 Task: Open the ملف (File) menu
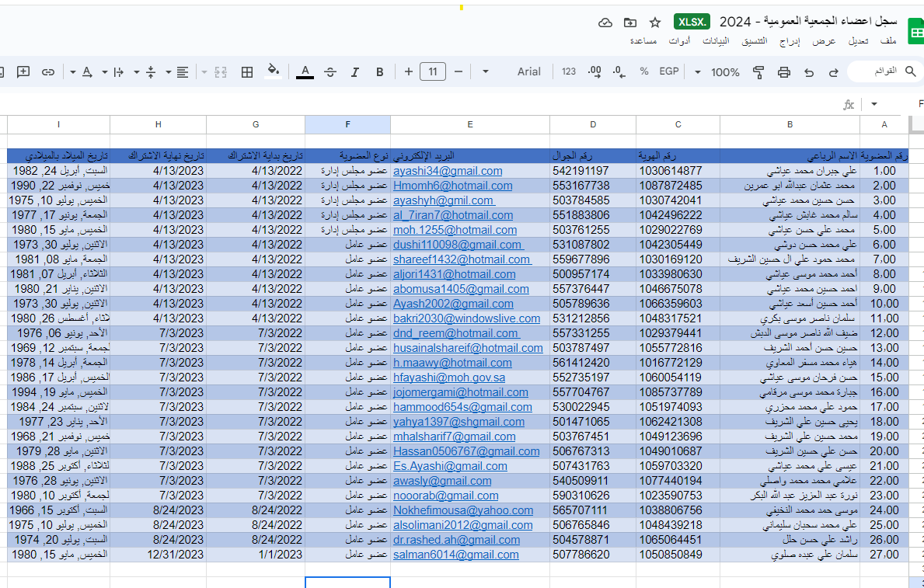point(889,40)
